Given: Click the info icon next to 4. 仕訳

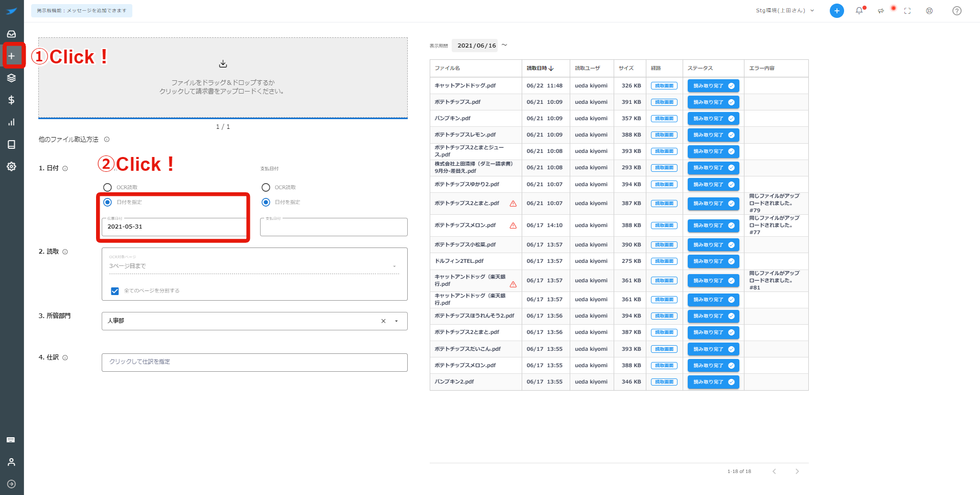Looking at the screenshot, I should 65,357.
